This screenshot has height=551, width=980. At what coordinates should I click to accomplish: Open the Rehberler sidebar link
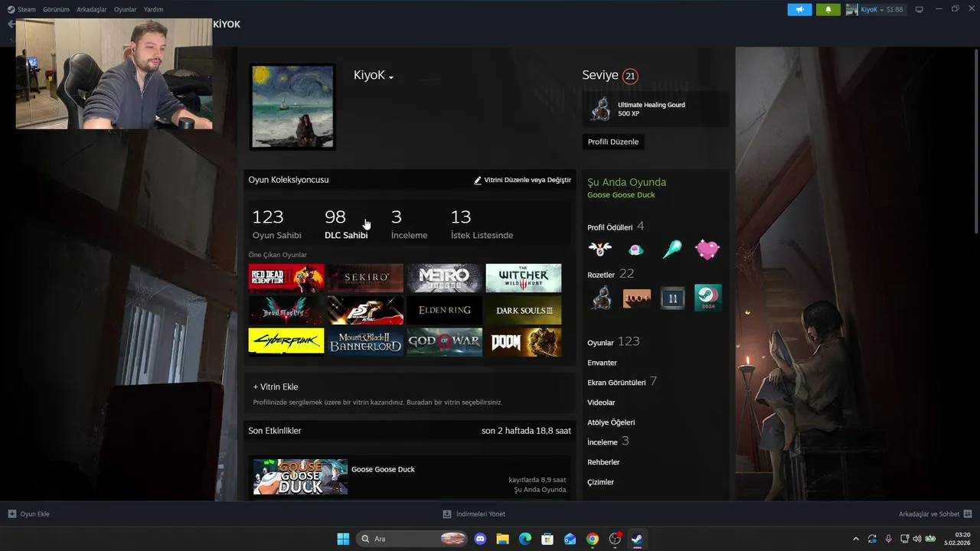tap(603, 462)
